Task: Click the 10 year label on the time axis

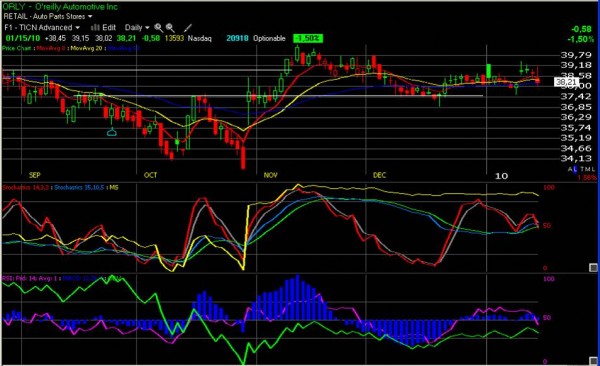Action: coord(502,176)
